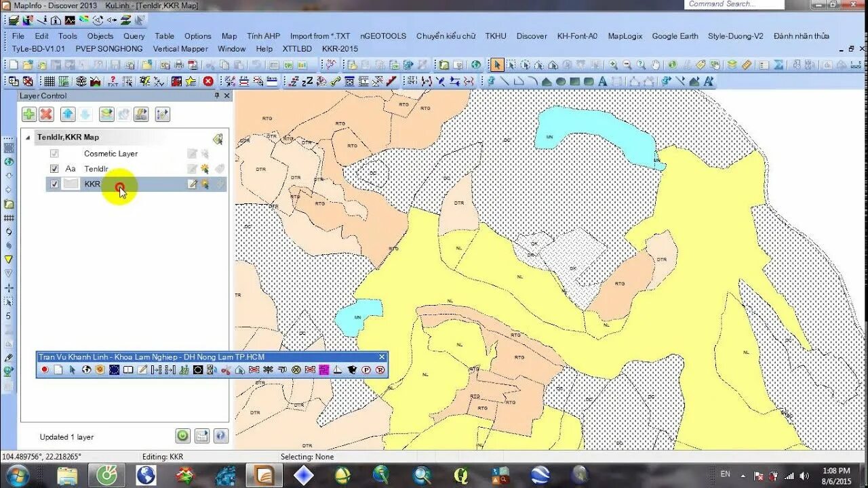Toggle visibility checkbox of TenIdlr layer

[x=54, y=169]
